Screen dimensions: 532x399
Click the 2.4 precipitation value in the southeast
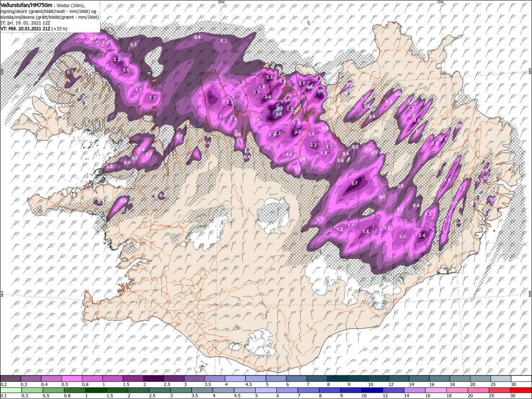tap(422, 235)
